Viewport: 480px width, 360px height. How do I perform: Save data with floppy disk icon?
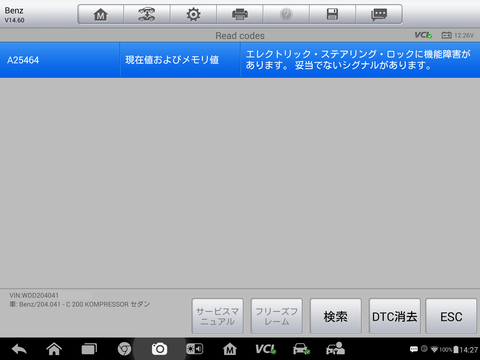[332, 14]
